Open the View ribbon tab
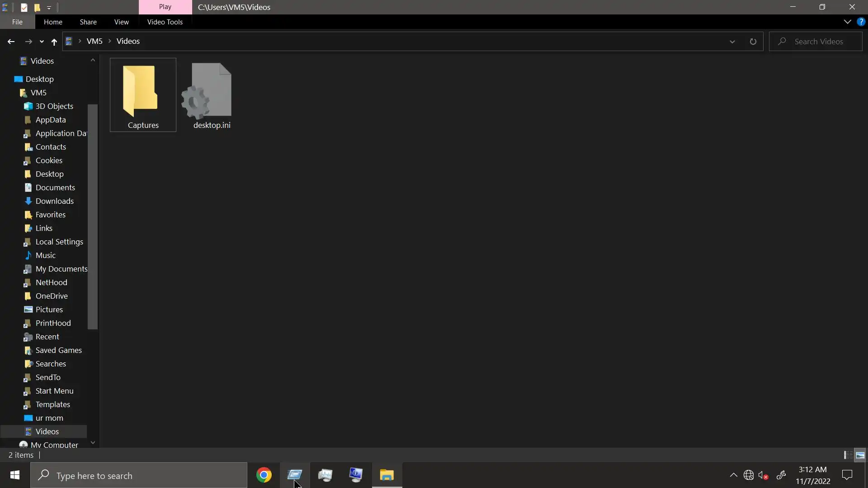868x488 pixels. pos(121,22)
